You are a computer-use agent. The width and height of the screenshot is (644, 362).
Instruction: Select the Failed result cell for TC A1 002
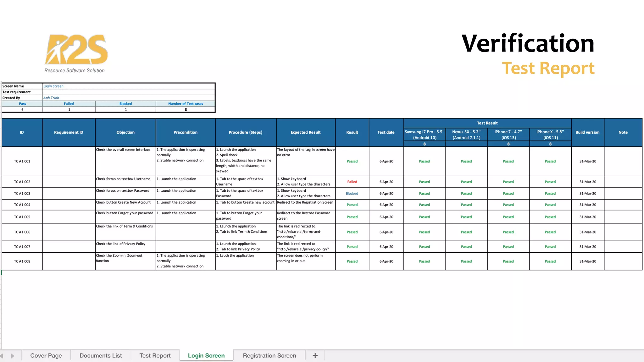tap(352, 182)
